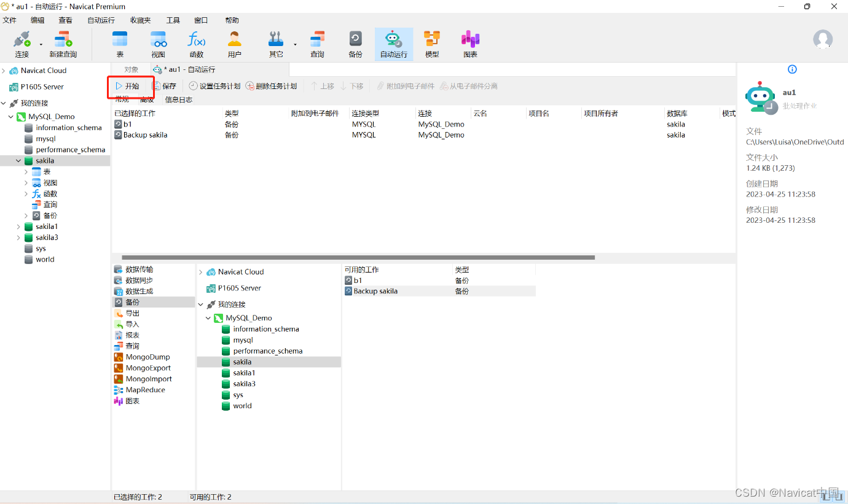This screenshot has width=848, height=504.
Task: Collapse MySQL_Demo in the lower connection tree
Action: point(208,318)
